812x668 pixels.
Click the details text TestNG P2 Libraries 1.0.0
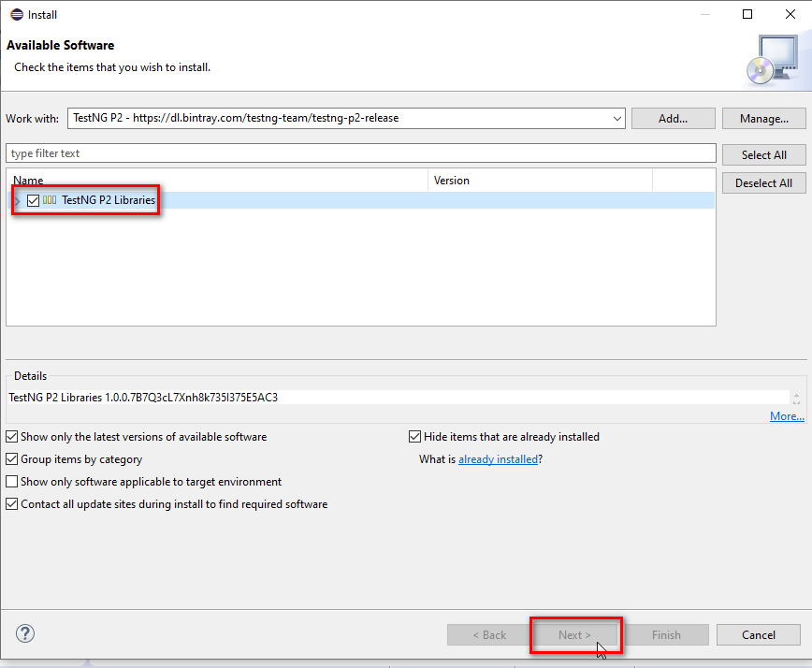tap(143, 398)
